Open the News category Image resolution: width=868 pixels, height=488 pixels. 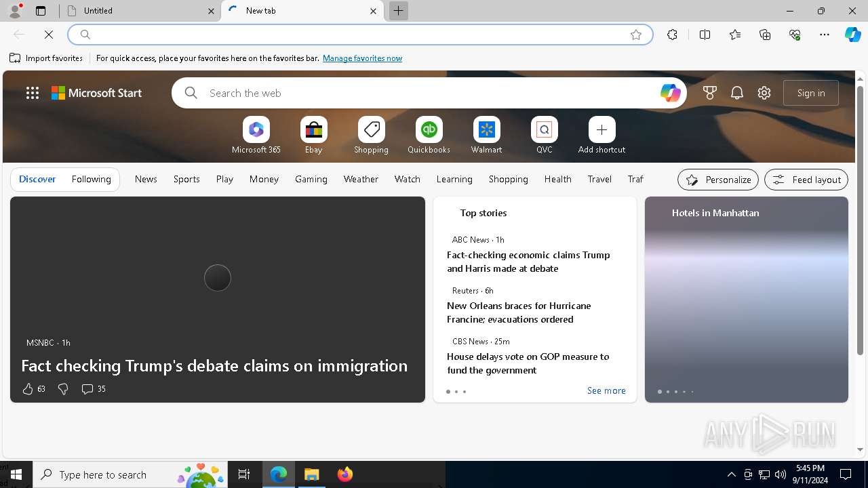146,179
